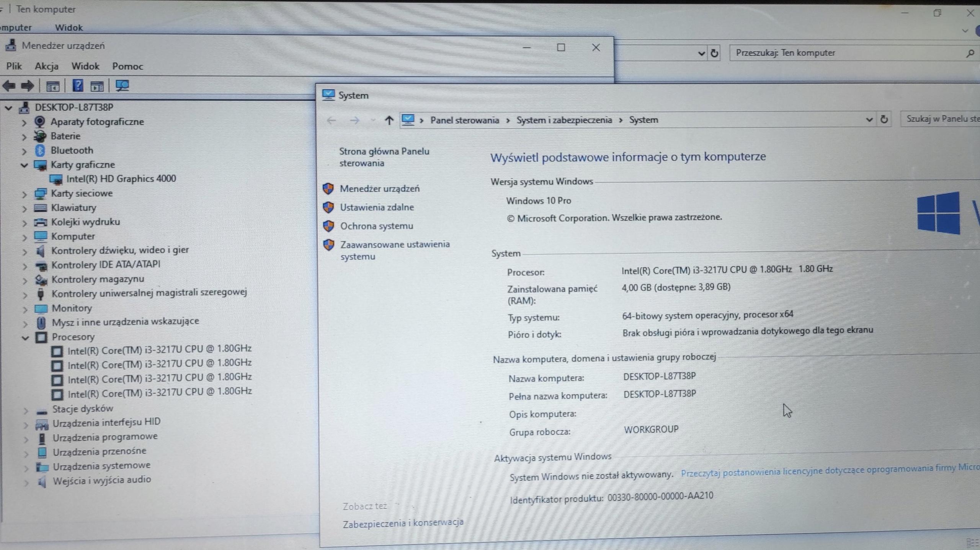Click the Kontrolery dźwięku speaker icon
Image resolution: width=980 pixels, height=550 pixels.
click(41, 251)
